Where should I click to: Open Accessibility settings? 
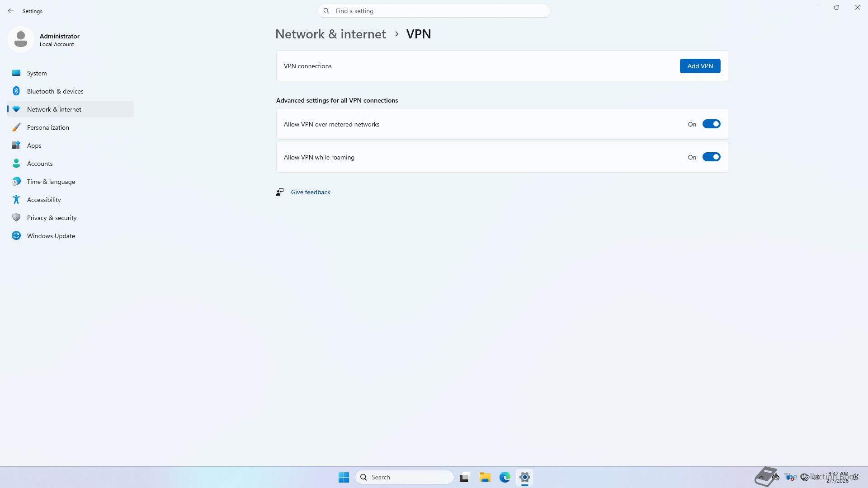click(x=44, y=200)
